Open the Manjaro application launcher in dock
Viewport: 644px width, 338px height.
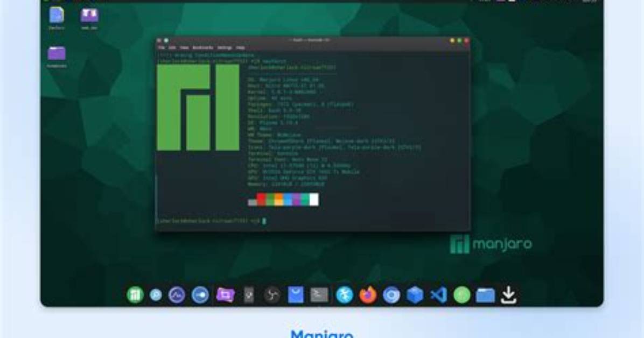(135, 295)
